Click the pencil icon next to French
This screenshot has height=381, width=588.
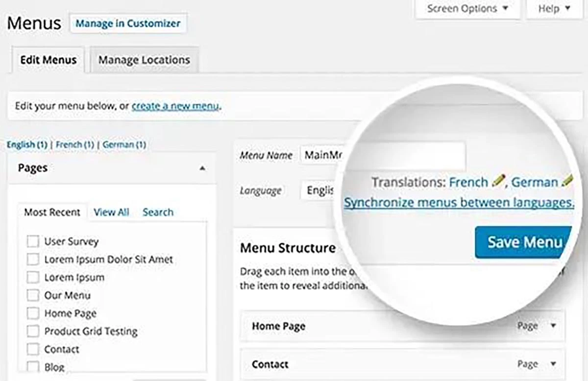(498, 182)
